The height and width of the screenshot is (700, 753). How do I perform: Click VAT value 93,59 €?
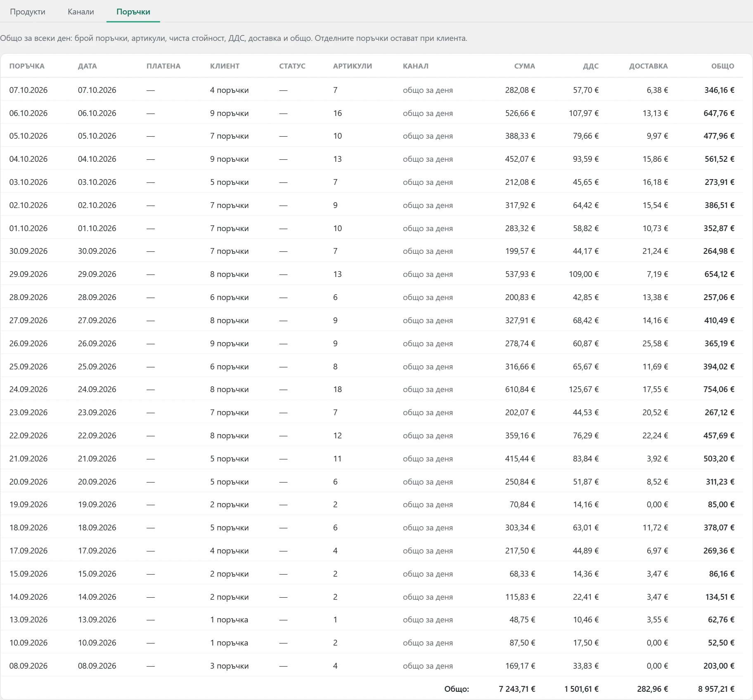[x=586, y=159]
